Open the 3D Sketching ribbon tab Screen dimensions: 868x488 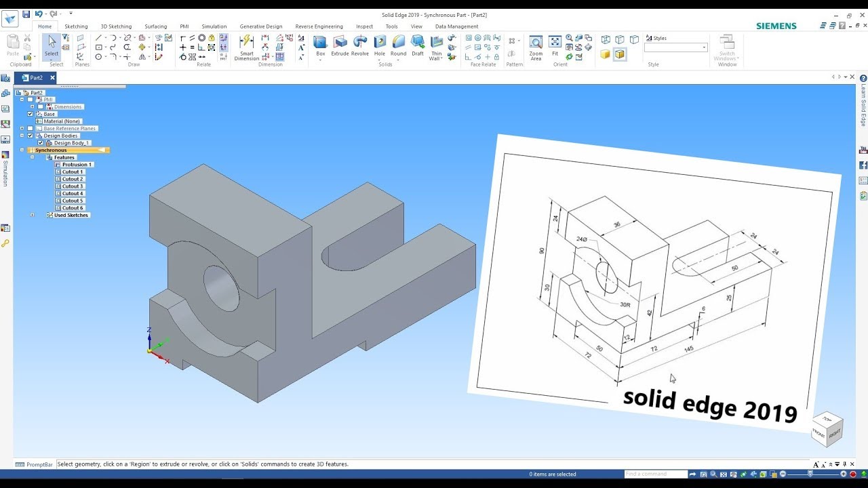[x=116, y=26]
